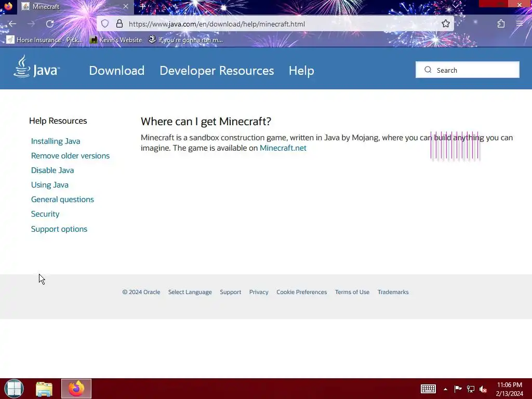Select the Minecraft browser tab

click(75, 6)
